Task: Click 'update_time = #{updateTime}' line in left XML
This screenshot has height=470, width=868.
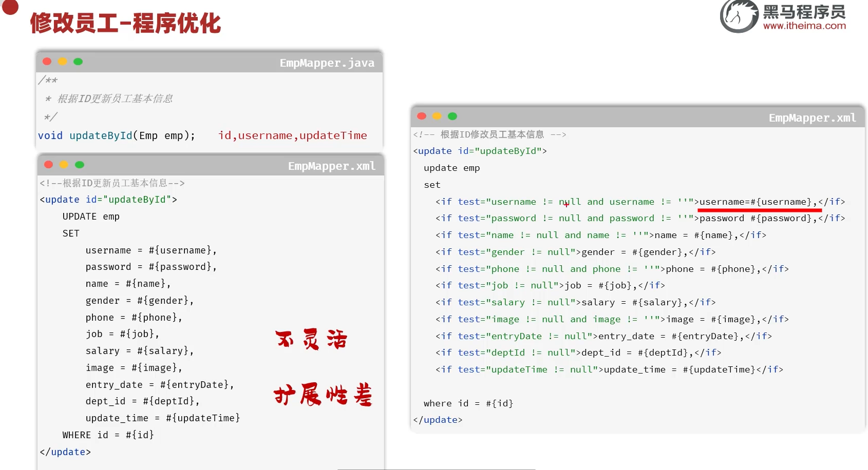Action: coord(163,418)
